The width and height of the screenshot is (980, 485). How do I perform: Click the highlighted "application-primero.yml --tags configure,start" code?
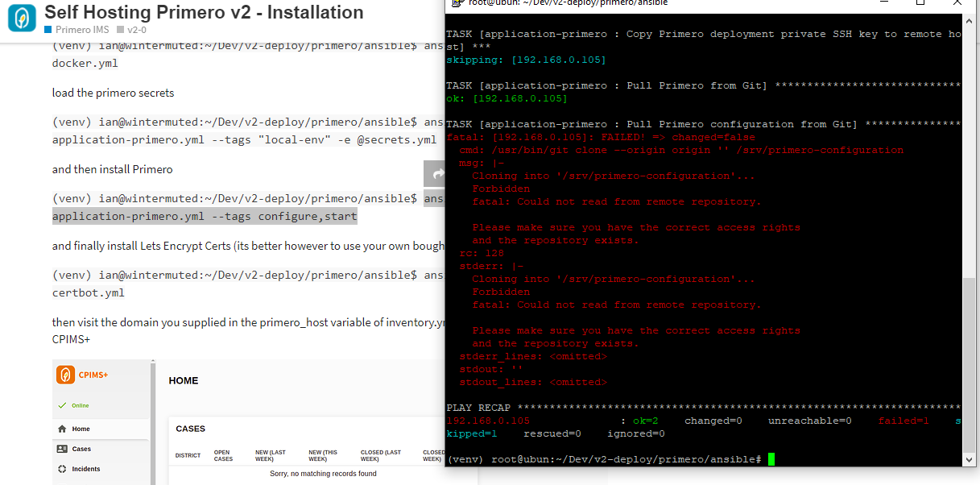tap(205, 216)
